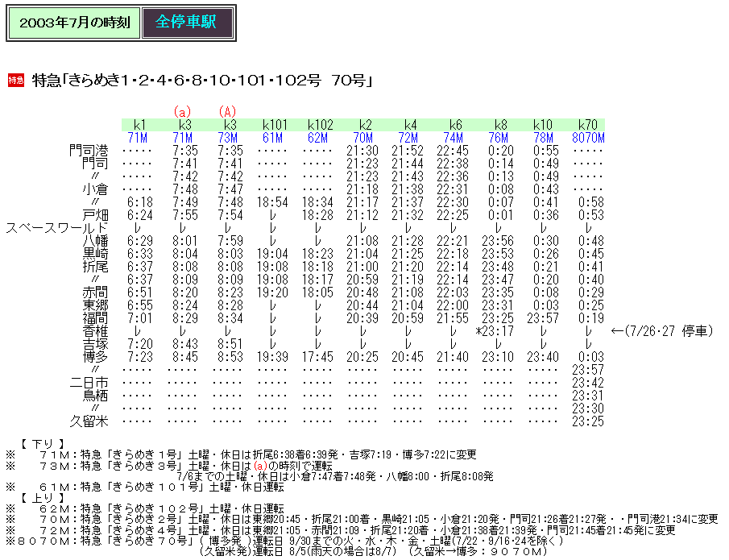Open train number 74M
Screen dimensions: 729x560
[454, 138]
